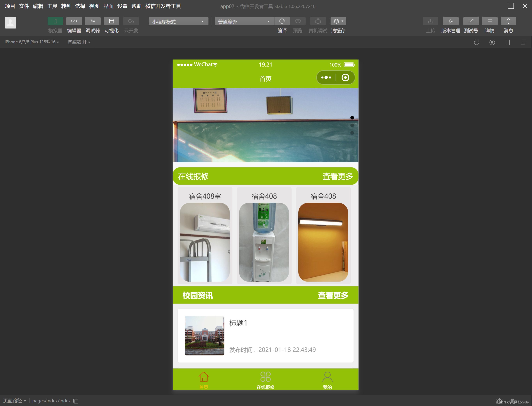This screenshot has width=532, height=406.
Task: Select the second carousel indicator dot
Action: [x=352, y=126]
